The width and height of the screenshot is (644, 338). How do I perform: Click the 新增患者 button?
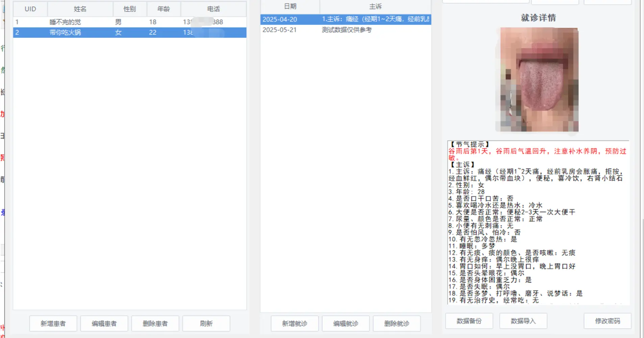(53, 323)
